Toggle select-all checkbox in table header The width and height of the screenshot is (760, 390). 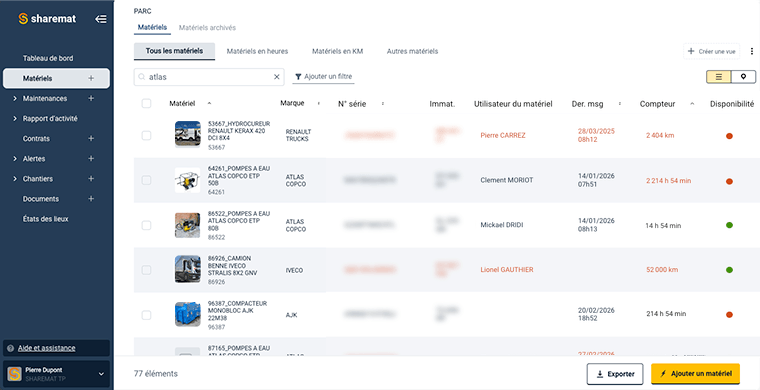(146, 103)
